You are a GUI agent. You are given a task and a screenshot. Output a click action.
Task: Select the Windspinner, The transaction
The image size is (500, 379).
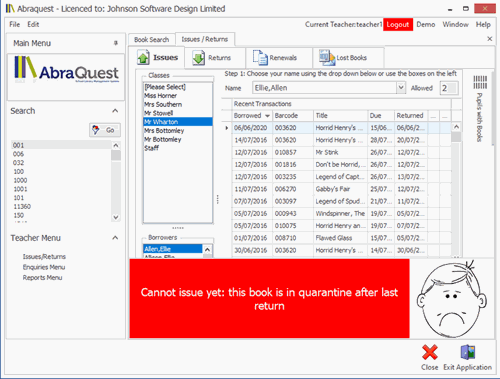point(341,213)
